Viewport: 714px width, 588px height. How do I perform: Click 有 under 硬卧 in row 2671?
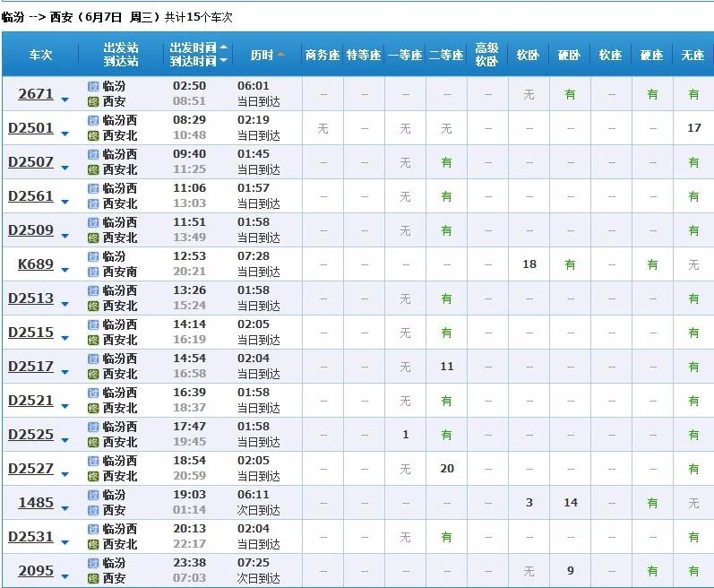pos(570,94)
